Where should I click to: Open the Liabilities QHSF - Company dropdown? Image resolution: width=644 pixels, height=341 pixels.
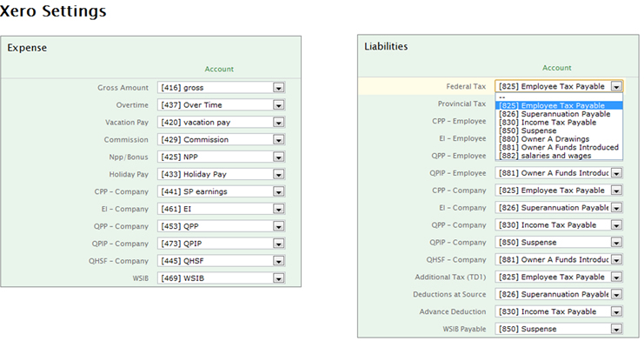pyautogui.click(x=559, y=259)
